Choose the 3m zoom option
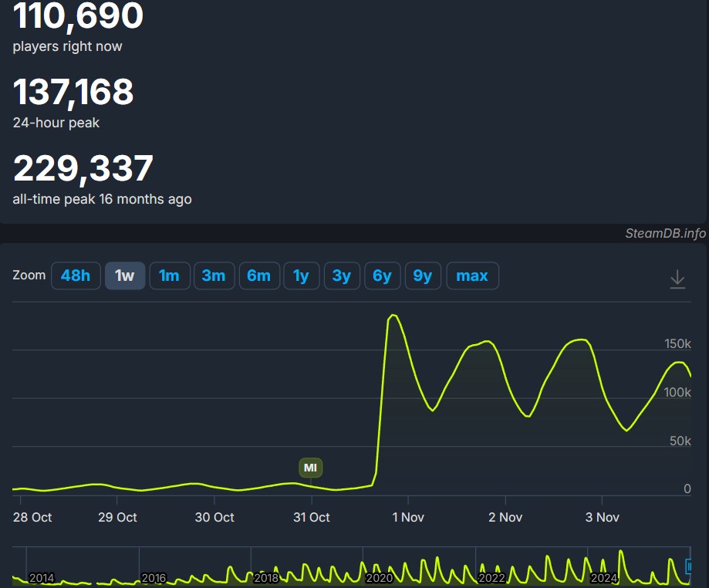The width and height of the screenshot is (709, 588). tap(214, 275)
